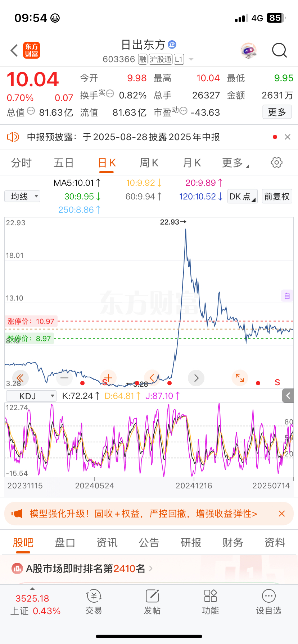
Task: Select the 日K tab
Action: click(107, 163)
